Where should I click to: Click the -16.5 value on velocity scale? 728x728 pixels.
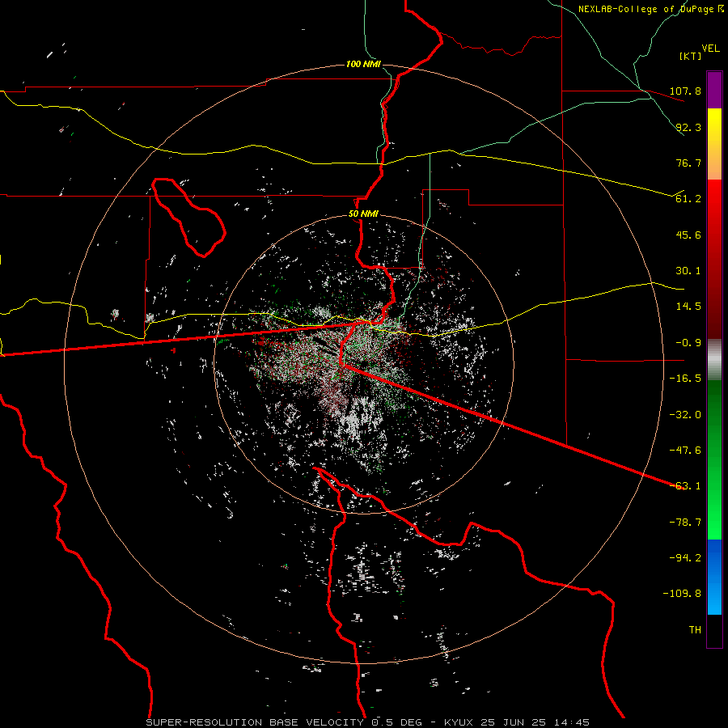coord(685,379)
